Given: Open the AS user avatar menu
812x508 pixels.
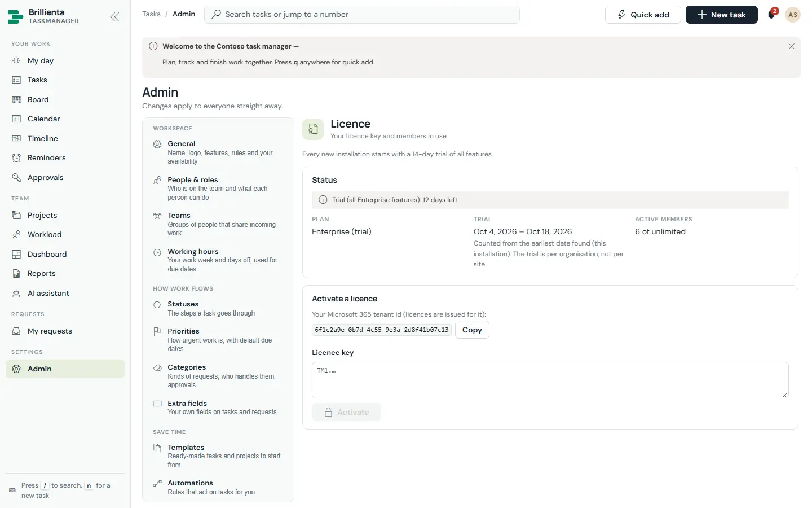Looking at the screenshot, I should (793, 15).
